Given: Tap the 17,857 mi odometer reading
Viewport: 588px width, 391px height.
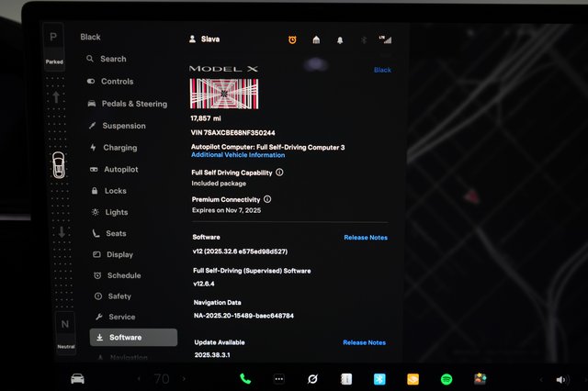Looking at the screenshot, I should tap(206, 118).
